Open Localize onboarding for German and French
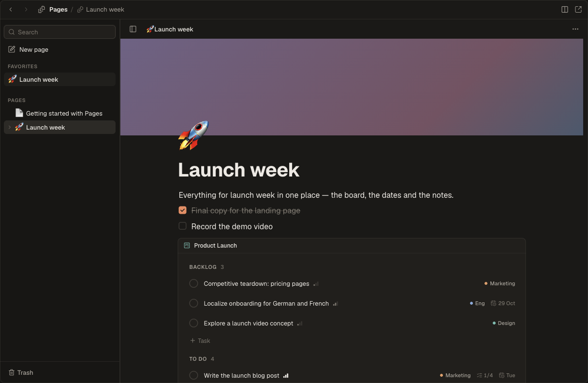The width and height of the screenshot is (588, 383). point(266,303)
